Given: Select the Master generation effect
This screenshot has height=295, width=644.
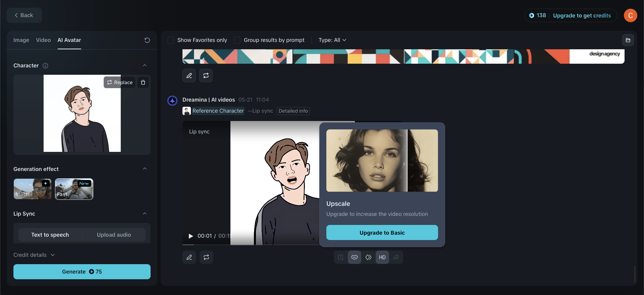Looking at the screenshot, I should 33,189.
